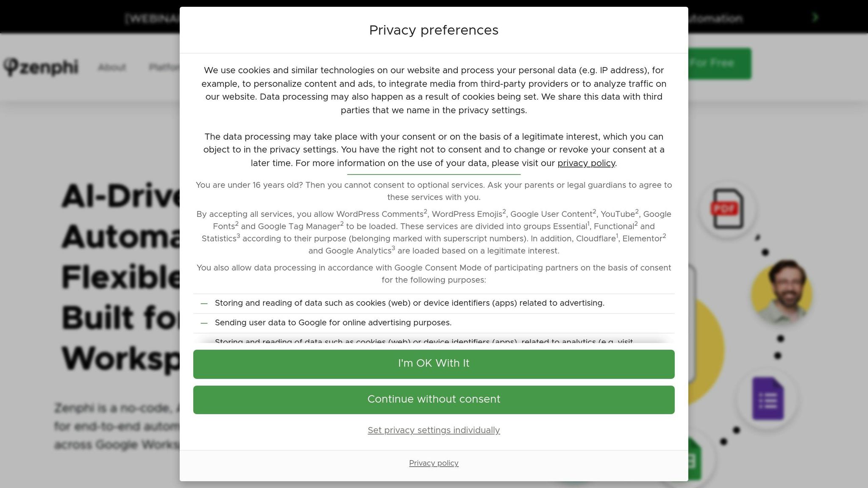Open Set privacy settings individually link
This screenshot has width=868, height=488.
click(434, 430)
